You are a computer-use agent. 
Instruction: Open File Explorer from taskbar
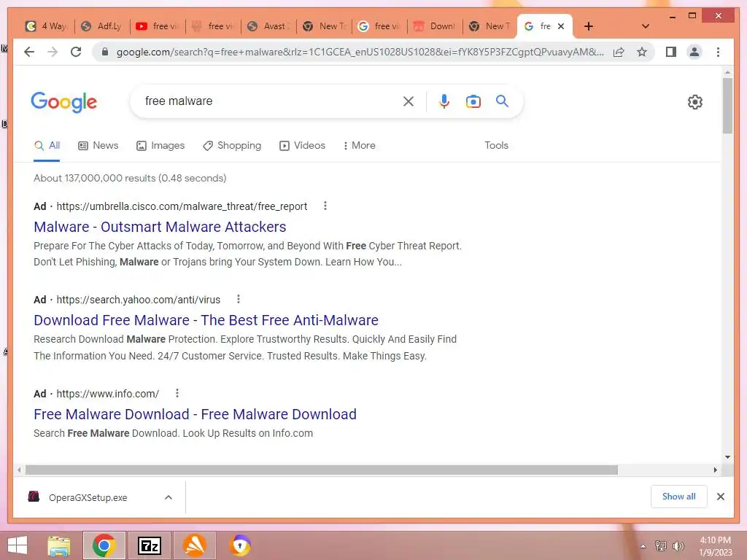pyautogui.click(x=58, y=545)
